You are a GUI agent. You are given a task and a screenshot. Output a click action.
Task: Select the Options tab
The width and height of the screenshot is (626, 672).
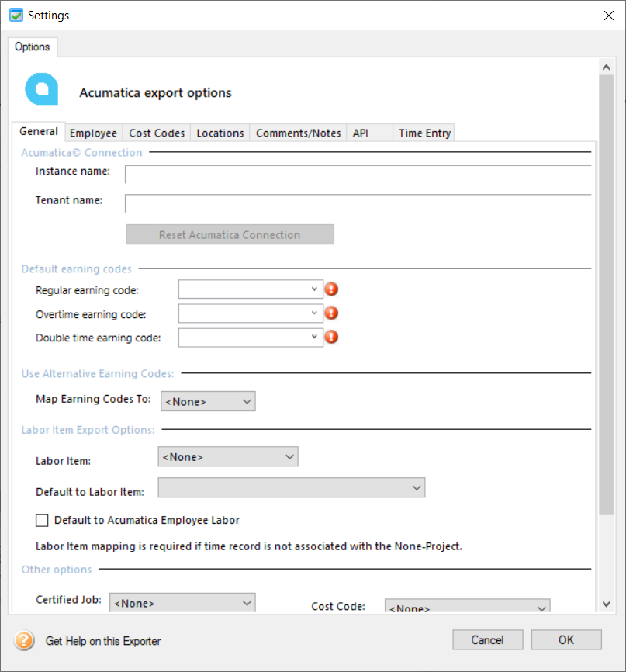click(x=33, y=47)
